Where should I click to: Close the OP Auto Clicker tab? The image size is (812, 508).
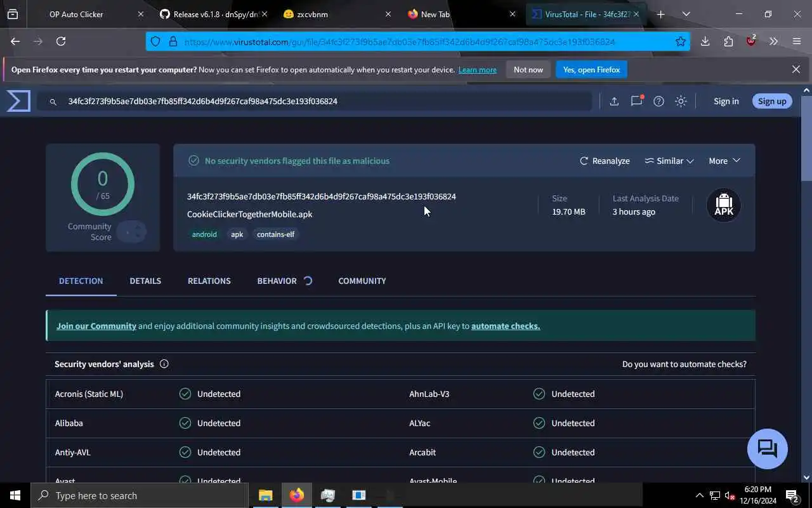coord(140,14)
